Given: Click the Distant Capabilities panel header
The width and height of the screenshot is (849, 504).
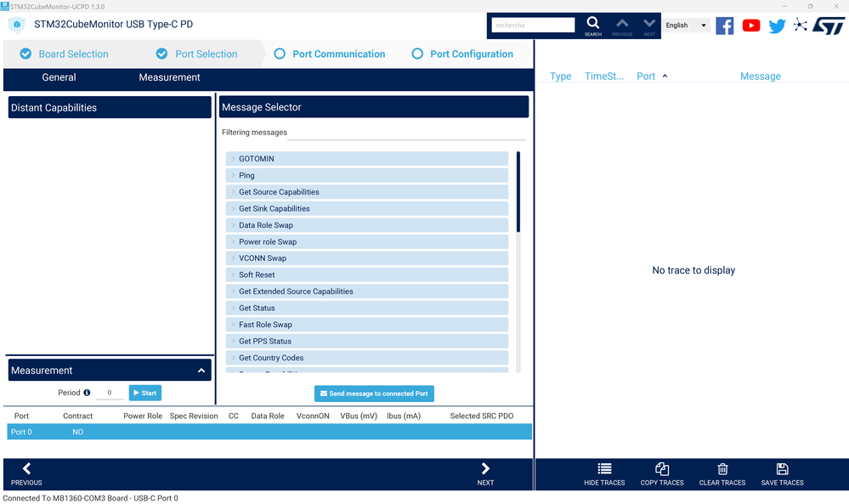Looking at the screenshot, I should point(110,107).
